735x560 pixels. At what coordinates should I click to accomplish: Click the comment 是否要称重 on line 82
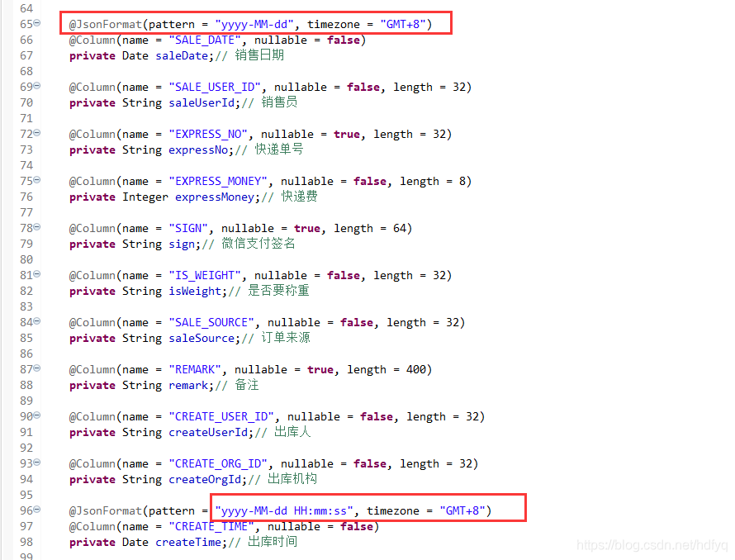pos(278,291)
